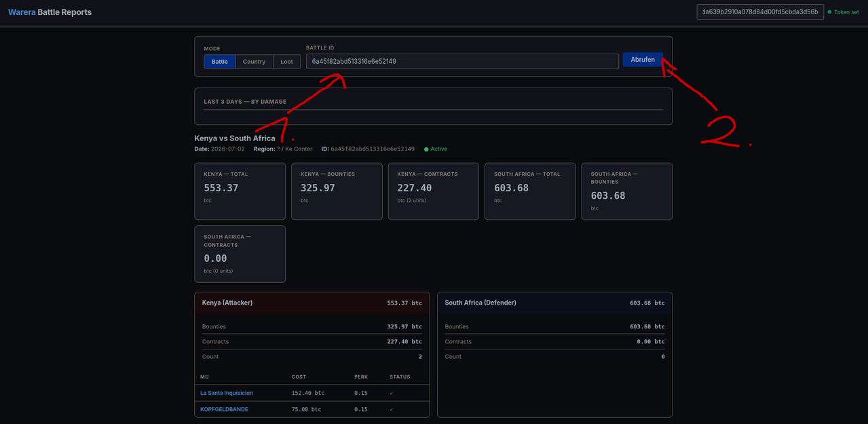Click the API token input field

pyautogui.click(x=760, y=12)
